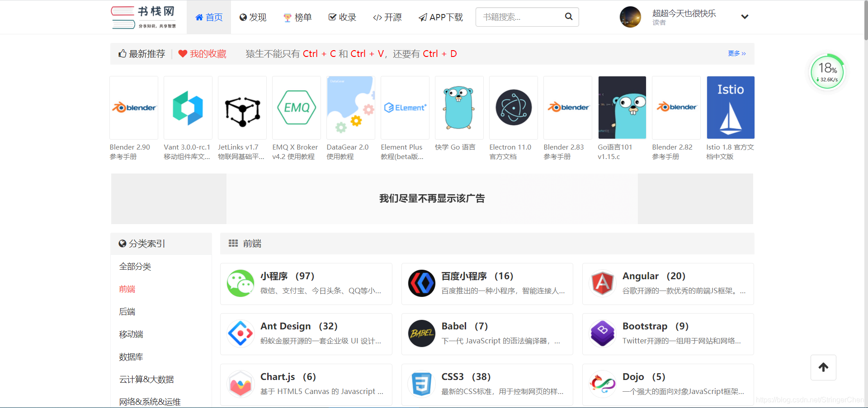
Task: Select the 数据库 category
Action: (131, 357)
